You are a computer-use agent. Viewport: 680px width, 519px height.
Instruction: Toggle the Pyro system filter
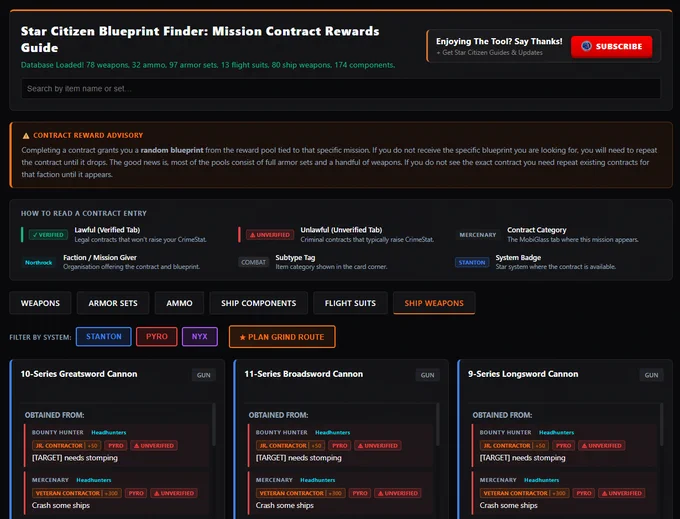pos(157,336)
